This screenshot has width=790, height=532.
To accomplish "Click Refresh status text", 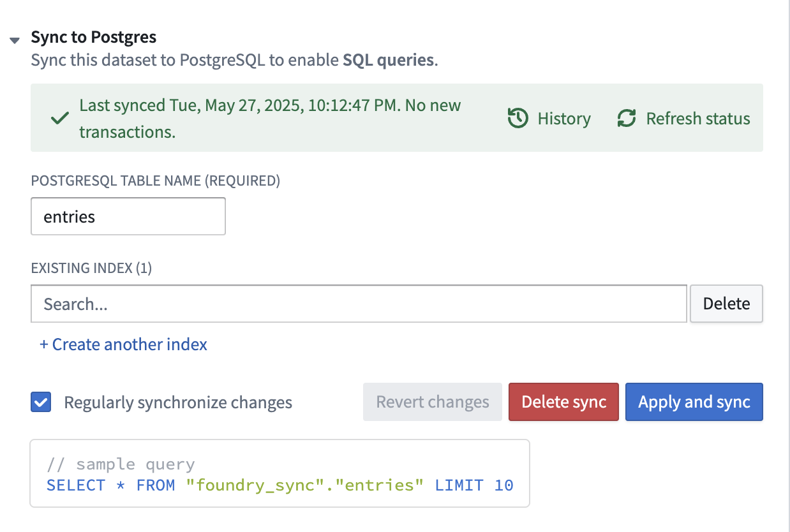I will point(698,119).
